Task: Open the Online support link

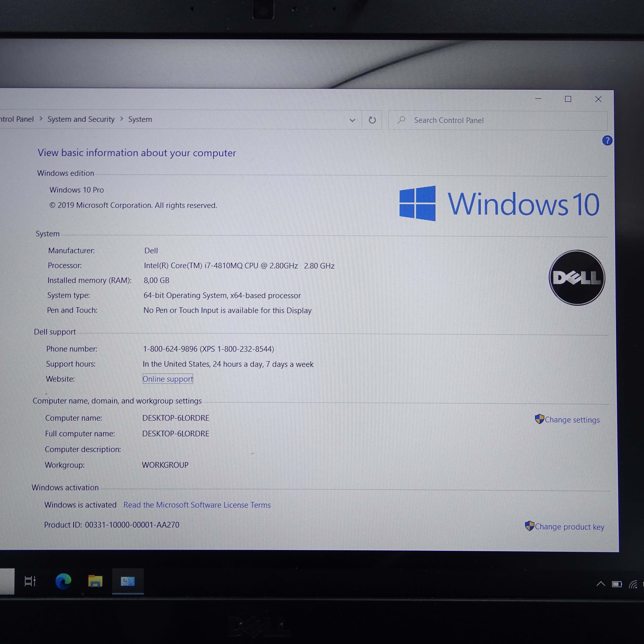Action: 168,379
